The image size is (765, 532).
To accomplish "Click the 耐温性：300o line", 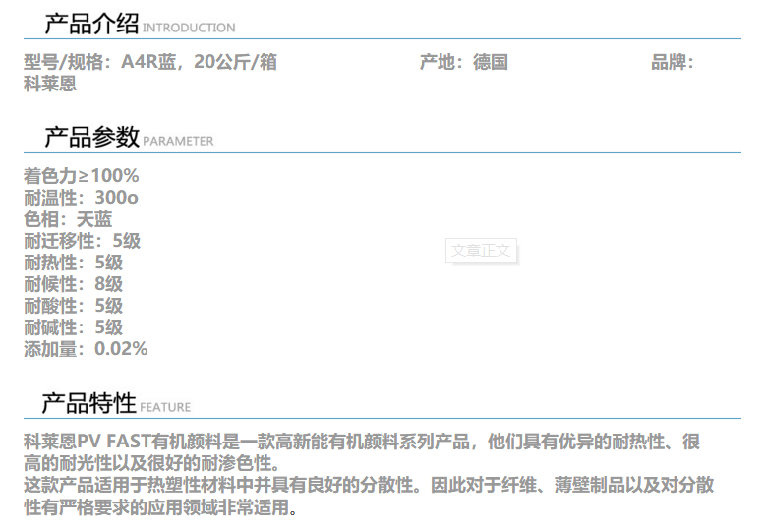I will tap(81, 198).
